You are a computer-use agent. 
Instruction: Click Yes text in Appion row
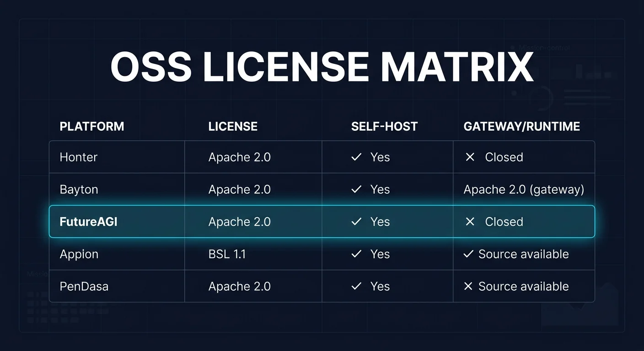(x=380, y=254)
